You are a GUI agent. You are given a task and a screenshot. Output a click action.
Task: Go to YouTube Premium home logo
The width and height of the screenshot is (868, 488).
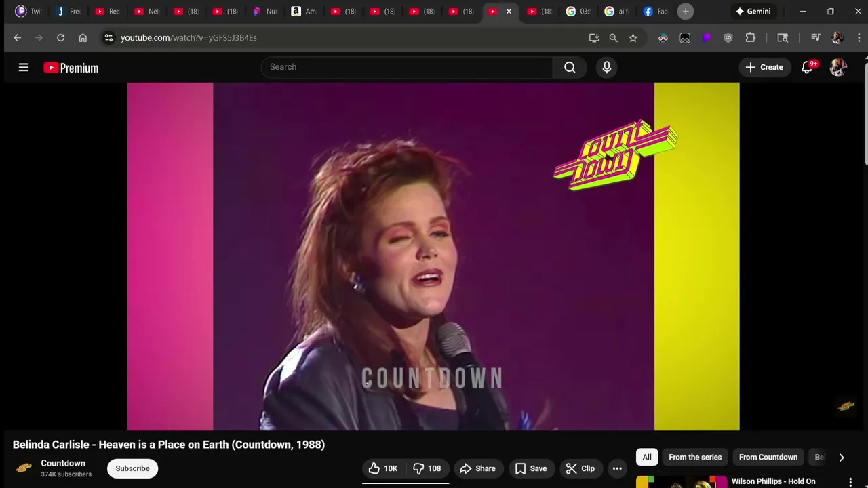tap(71, 68)
